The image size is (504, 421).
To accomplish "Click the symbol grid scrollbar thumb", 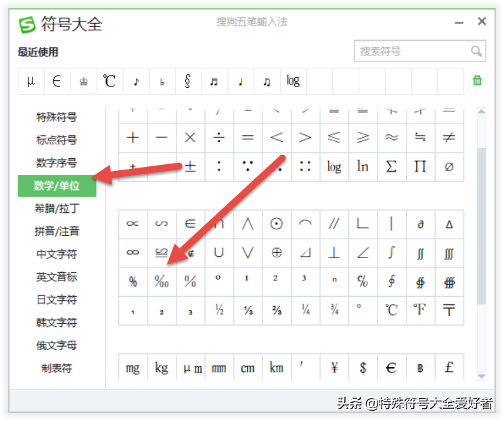I will point(481,226).
